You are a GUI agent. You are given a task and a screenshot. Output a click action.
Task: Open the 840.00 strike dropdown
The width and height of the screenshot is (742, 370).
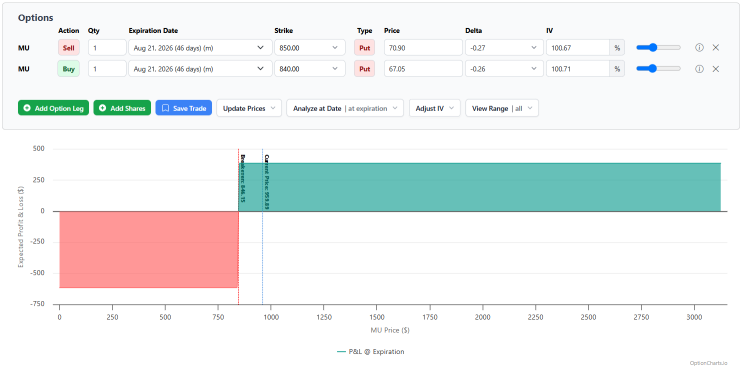point(310,69)
